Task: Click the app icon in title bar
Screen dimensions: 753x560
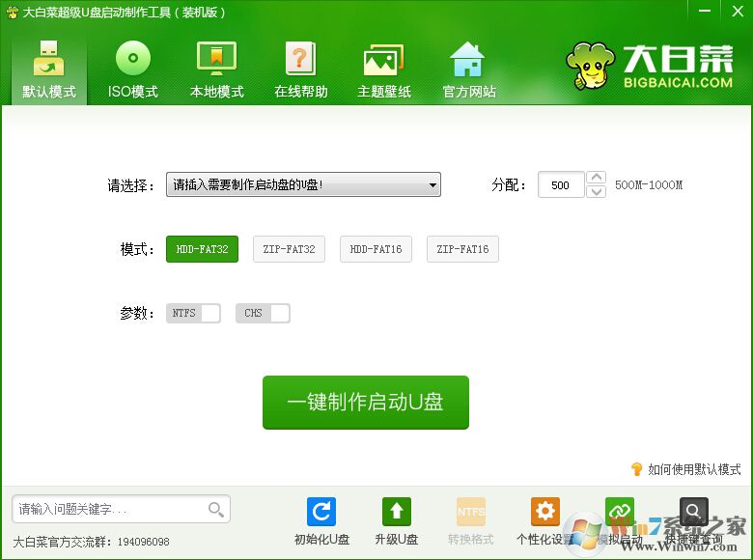Action: [x=12, y=12]
